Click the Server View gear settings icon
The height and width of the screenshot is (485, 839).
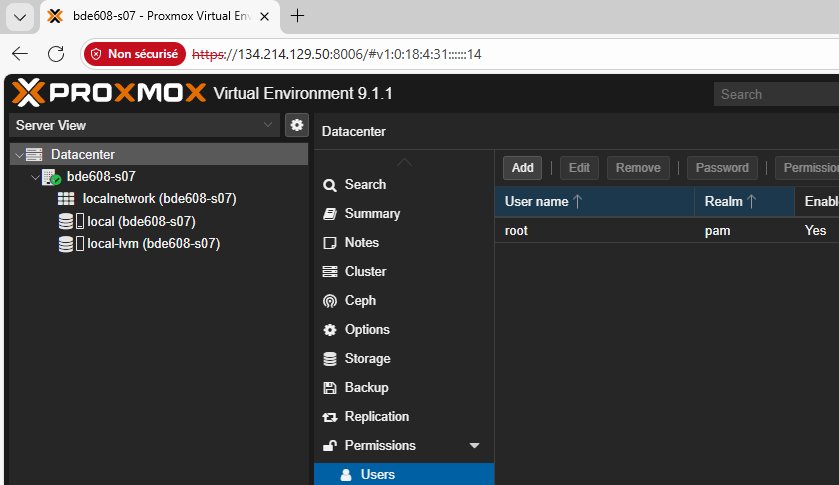click(x=296, y=125)
